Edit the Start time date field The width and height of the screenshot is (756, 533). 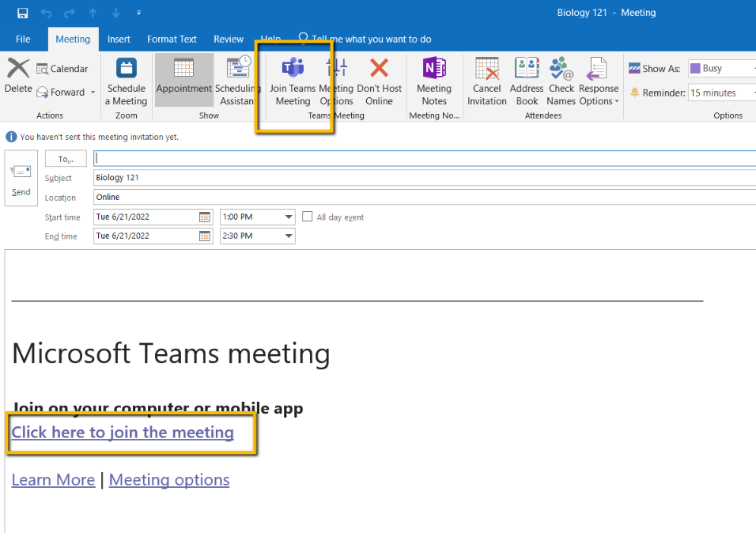coord(146,217)
